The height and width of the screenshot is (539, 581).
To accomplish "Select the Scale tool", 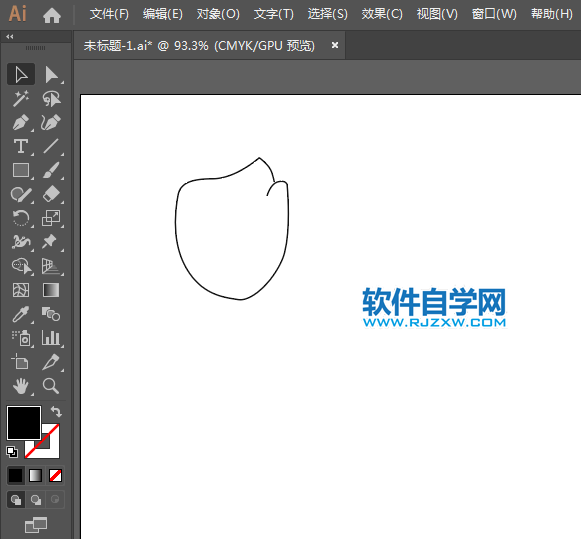I will 51,218.
